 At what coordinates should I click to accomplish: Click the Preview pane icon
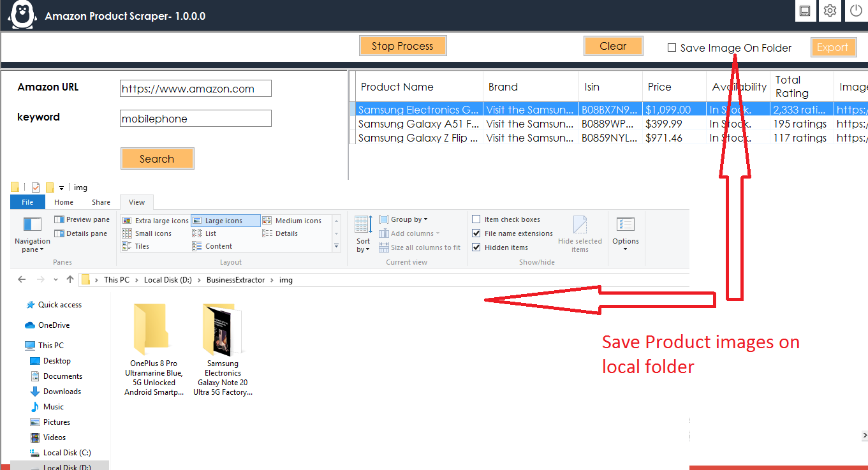[x=59, y=219]
